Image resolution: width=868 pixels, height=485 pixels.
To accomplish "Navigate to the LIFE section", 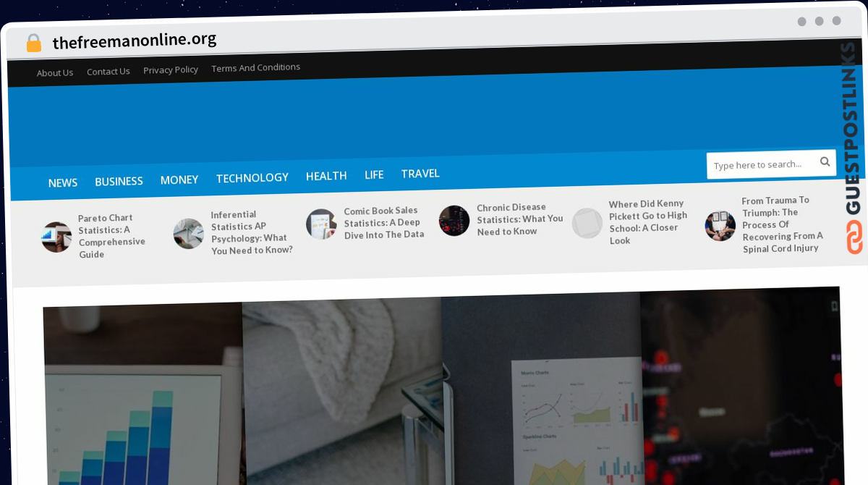I will (374, 174).
